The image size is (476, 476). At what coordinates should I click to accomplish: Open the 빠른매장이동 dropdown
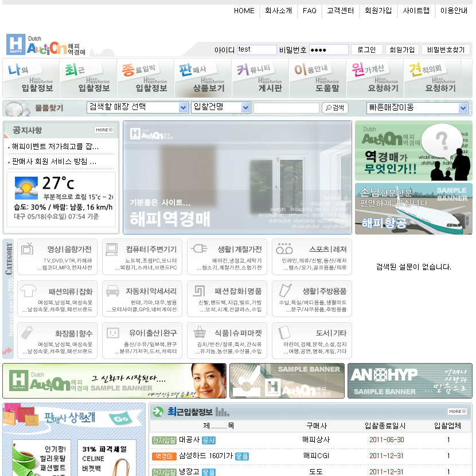(418, 108)
